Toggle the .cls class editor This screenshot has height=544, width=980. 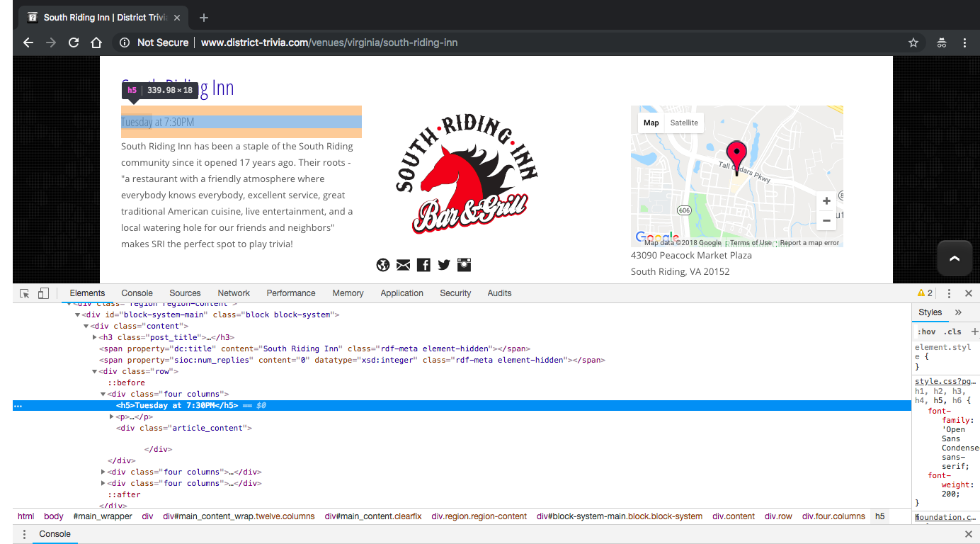tap(952, 331)
